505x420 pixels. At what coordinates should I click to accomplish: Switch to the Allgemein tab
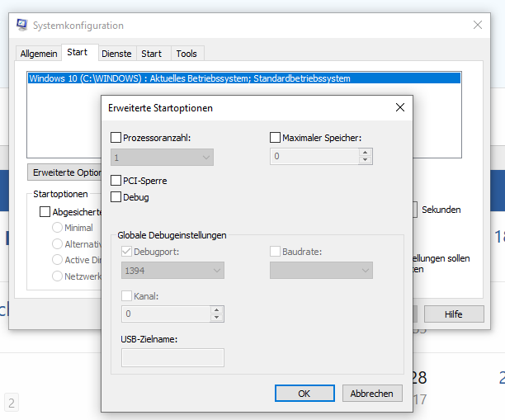(39, 54)
